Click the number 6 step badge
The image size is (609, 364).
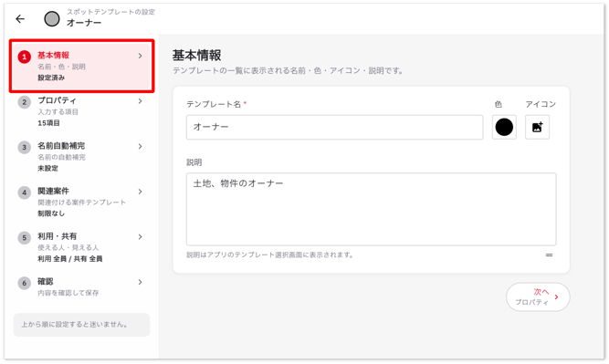click(24, 284)
